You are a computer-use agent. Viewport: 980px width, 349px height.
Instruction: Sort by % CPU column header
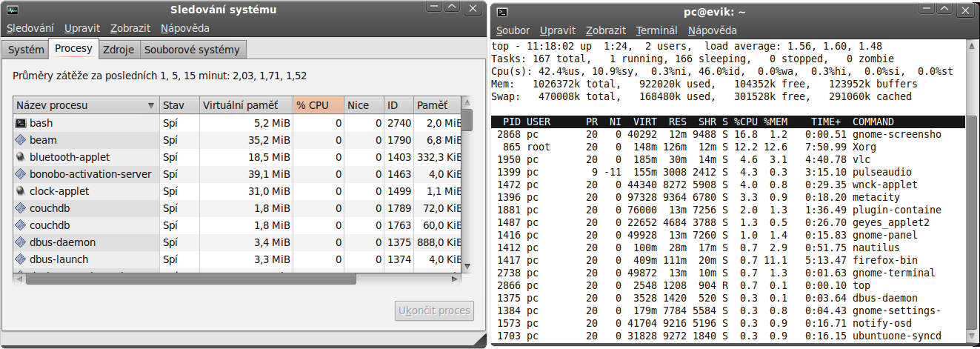(x=319, y=105)
